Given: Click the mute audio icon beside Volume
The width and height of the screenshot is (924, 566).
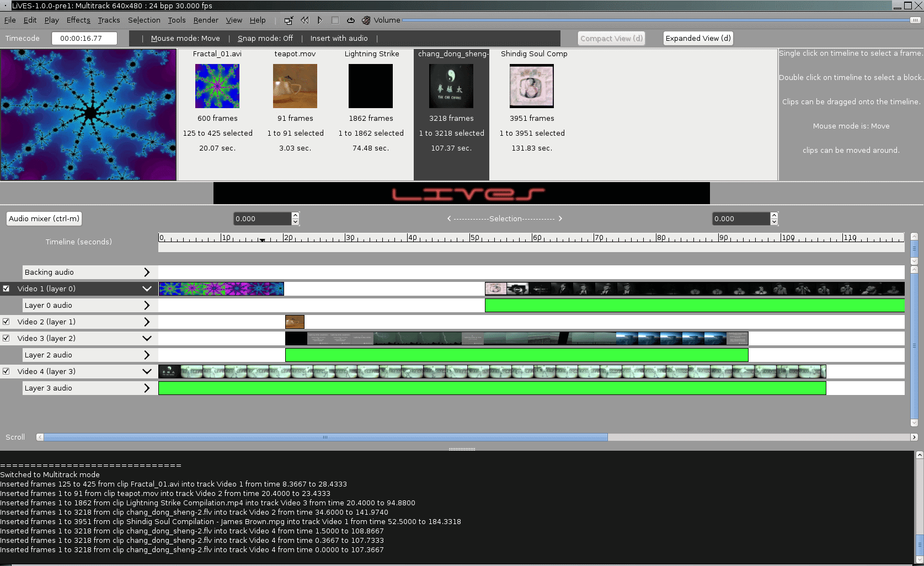Looking at the screenshot, I should [x=366, y=20].
